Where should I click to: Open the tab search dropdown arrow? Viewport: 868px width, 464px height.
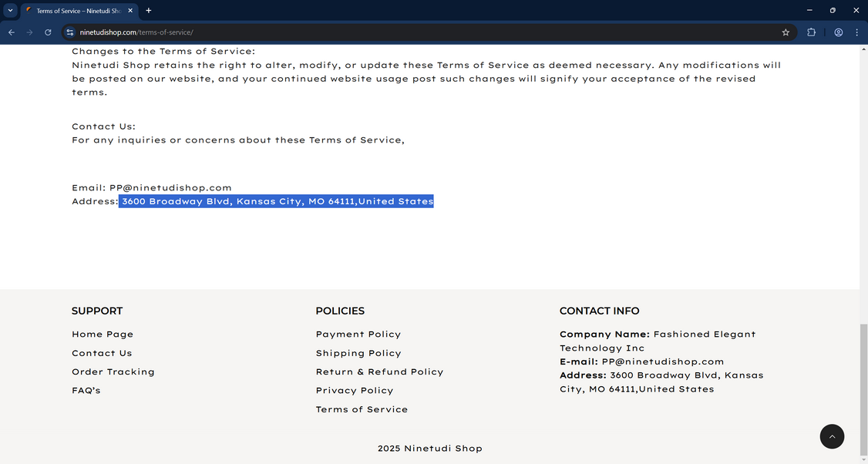(x=10, y=11)
